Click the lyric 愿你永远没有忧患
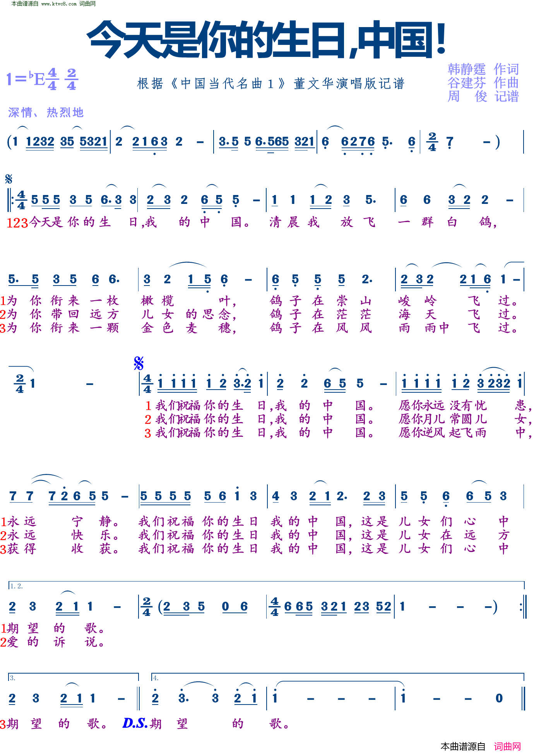The image size is (534, 756). coord(466,405)
